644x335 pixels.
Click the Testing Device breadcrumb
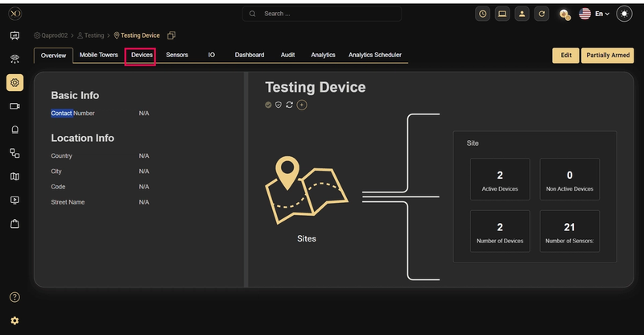coord(137,35)
